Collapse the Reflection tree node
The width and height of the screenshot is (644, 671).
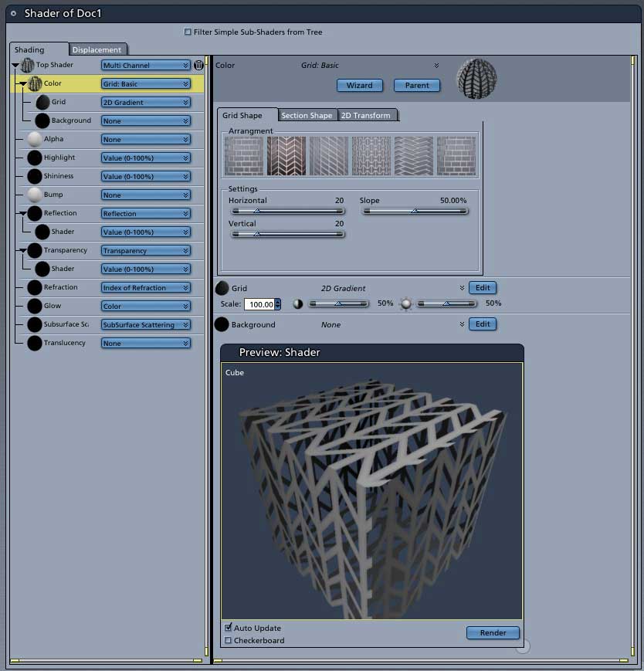23,213
